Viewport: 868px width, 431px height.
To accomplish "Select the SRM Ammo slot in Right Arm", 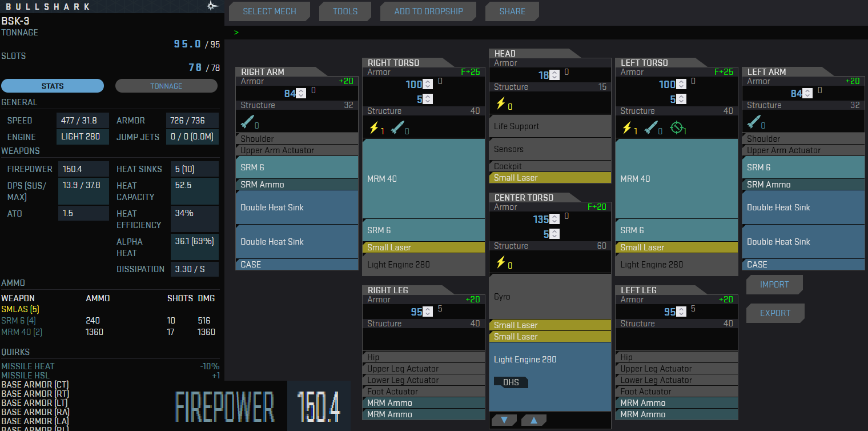I will pos(297,185).
